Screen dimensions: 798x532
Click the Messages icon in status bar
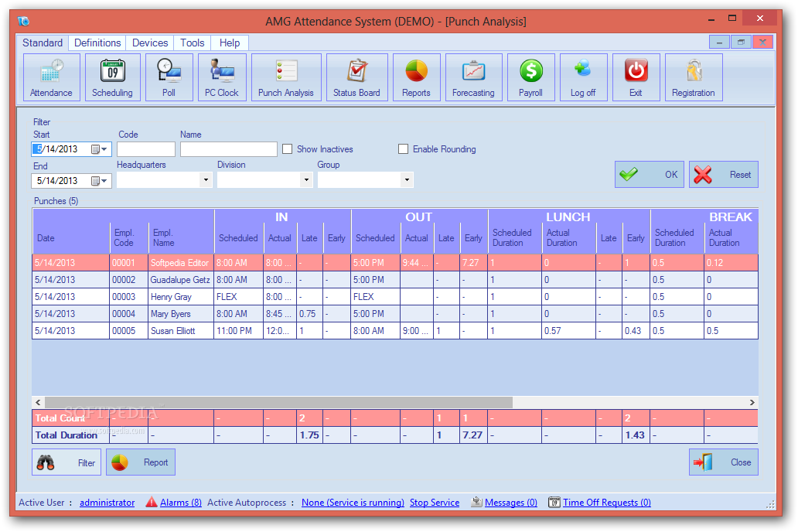click(477, 502)
